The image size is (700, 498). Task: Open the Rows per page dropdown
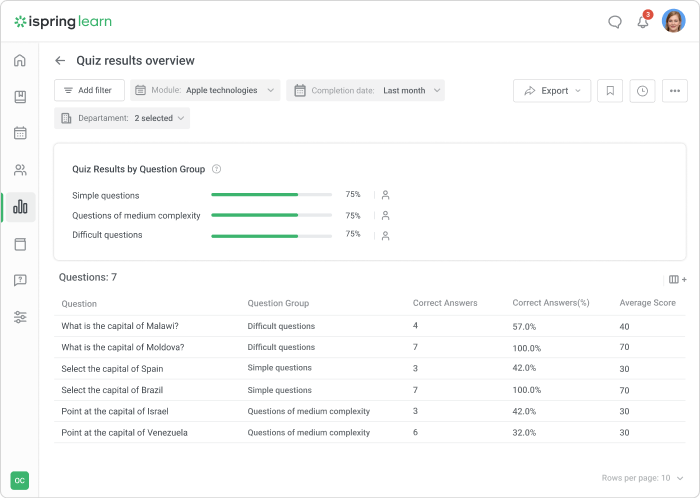[642, 478]
